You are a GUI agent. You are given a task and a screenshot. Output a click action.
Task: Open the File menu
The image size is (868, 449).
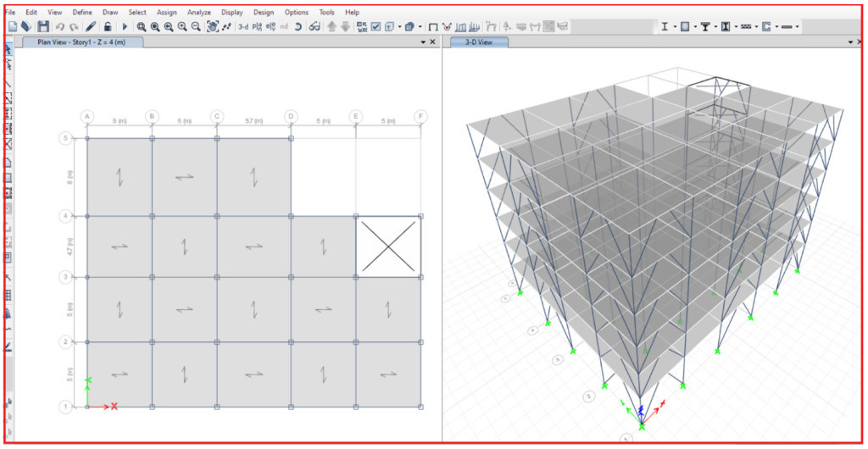coord(10,12)
